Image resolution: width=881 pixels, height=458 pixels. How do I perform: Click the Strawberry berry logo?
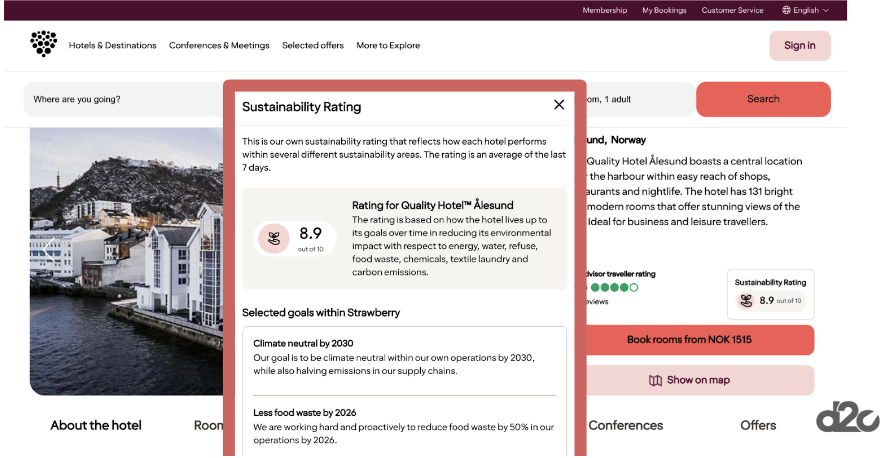tap(43, 44)
